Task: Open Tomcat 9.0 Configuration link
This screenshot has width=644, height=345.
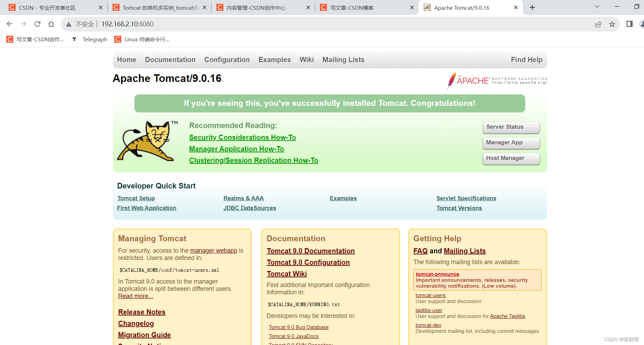Action: 308,262
